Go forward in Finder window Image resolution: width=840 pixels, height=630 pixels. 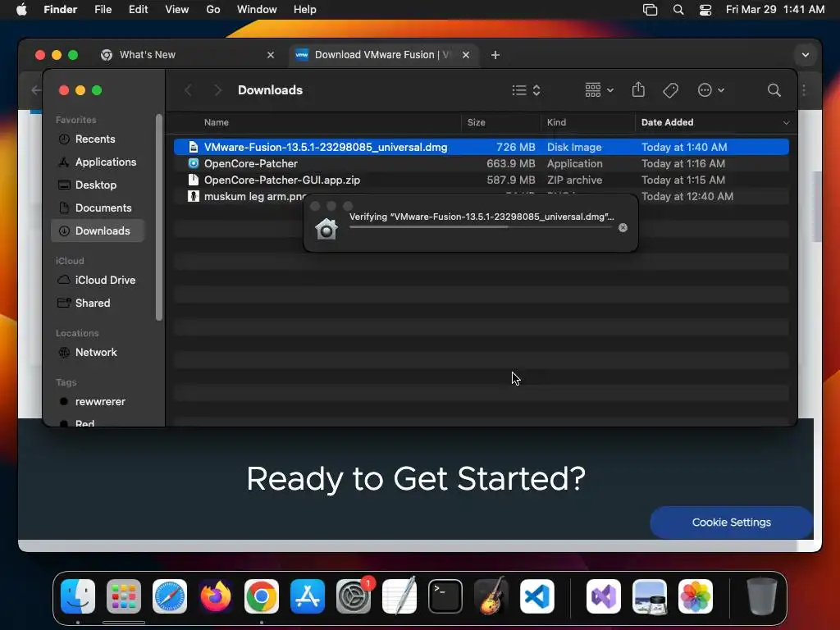[217, 90]
